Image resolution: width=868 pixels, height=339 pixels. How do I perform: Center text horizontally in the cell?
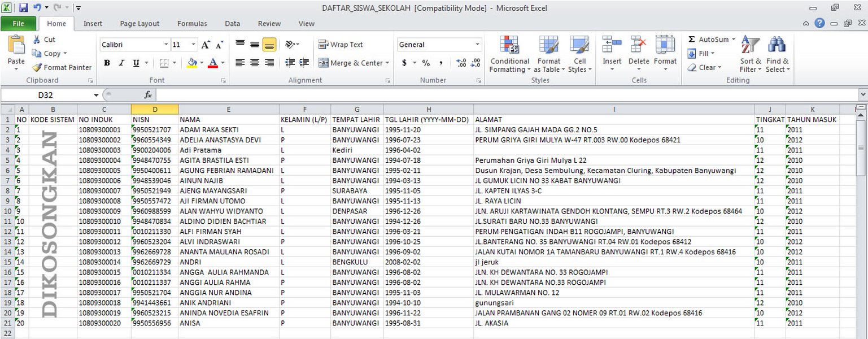[x=255, y=63]
